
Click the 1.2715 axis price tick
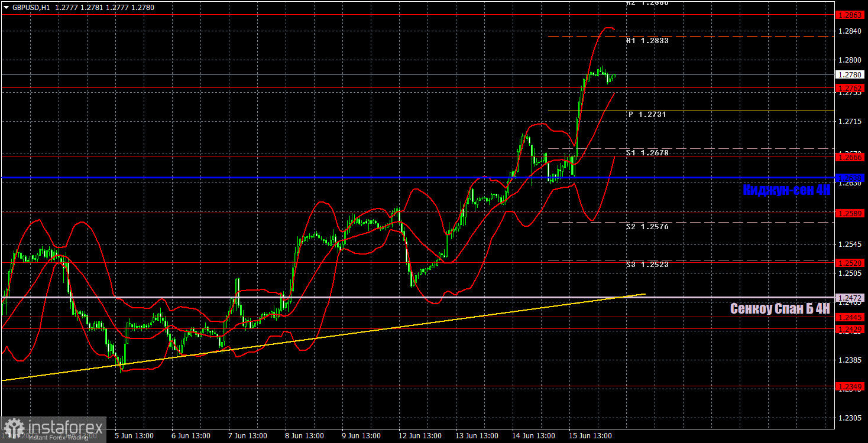coord(850,122)
